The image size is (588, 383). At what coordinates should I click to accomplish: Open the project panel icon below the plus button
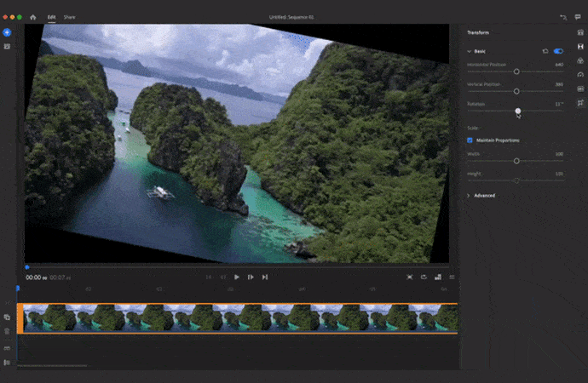7,47
